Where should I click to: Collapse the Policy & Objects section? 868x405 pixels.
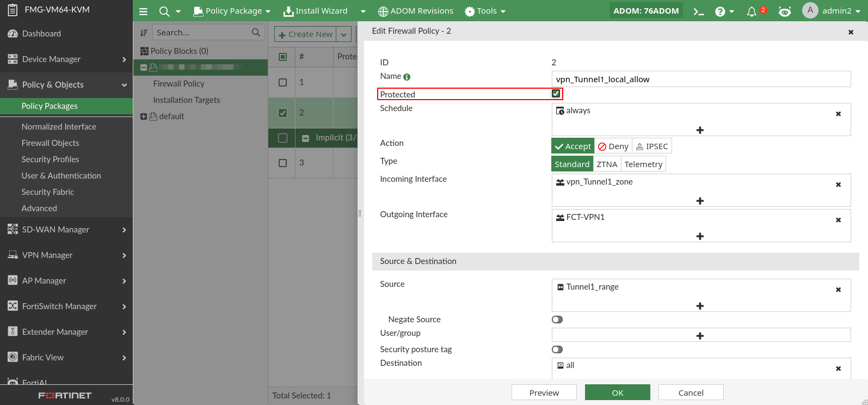coord(124,85)
